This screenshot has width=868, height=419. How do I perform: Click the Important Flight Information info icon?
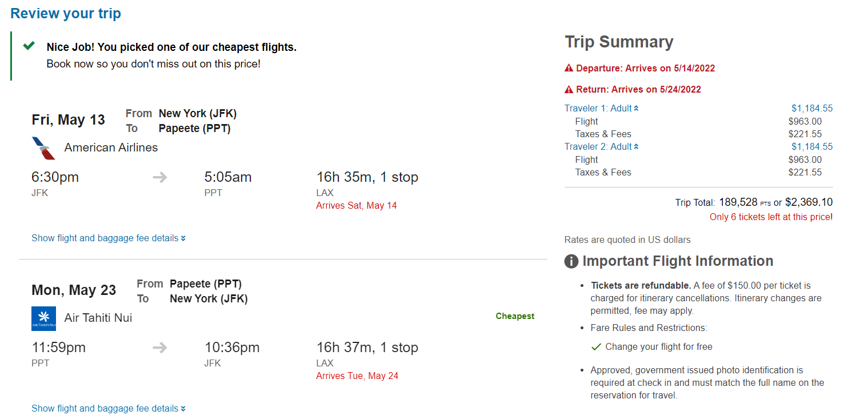click(570, 260)
